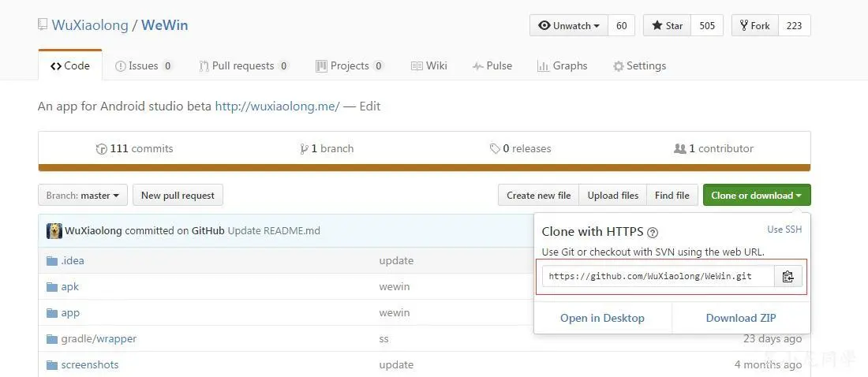Switch to the Issues tab
868x377 pixels.
pos(144,65)
